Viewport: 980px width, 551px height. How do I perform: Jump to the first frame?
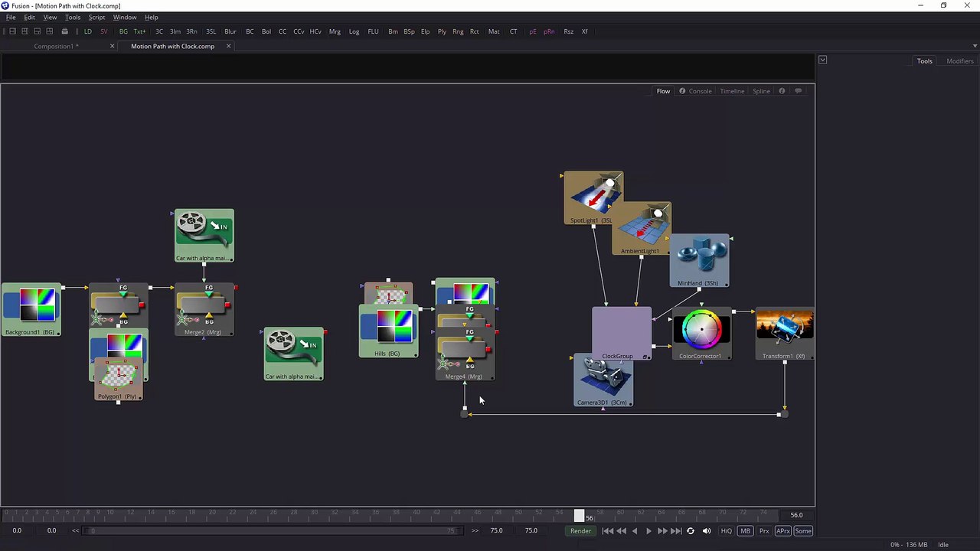tap(607, 531)
